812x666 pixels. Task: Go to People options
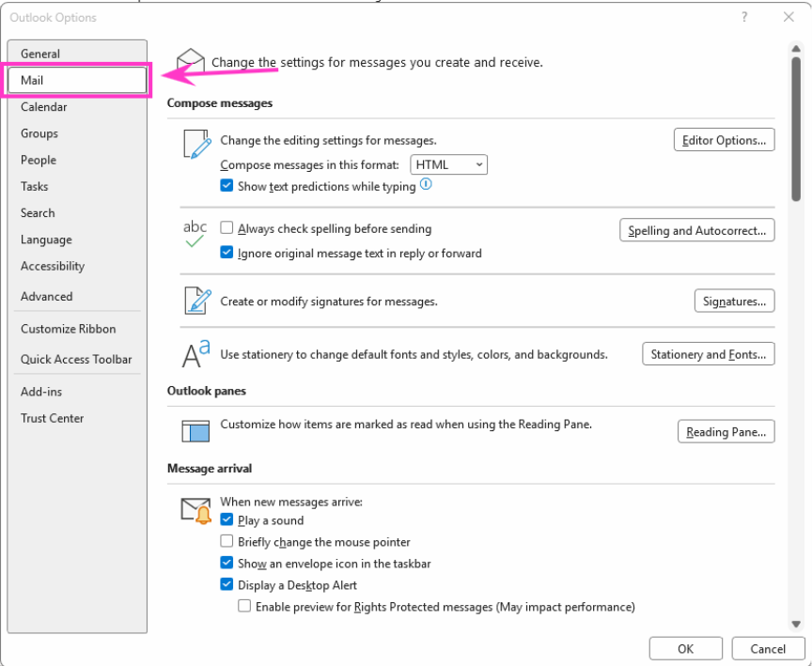[x=77, y=160]
